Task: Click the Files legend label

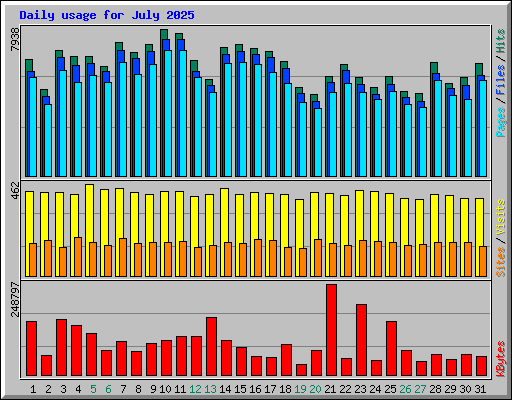Action: pos(500,79)
